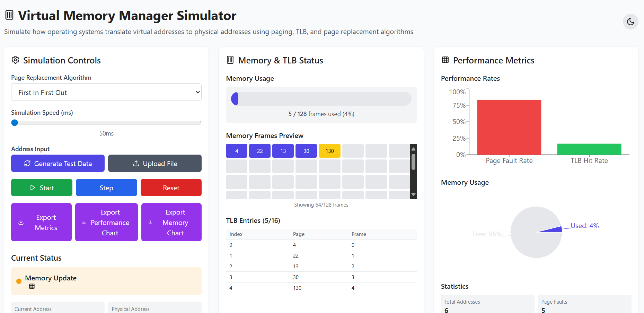Reset the simulation

coord(171,188)
